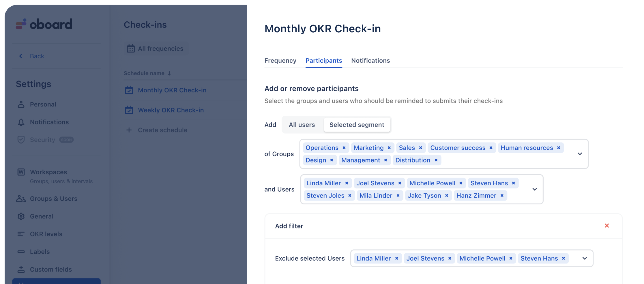
Task: Remove the Design group tag
Action: coord(332,160)
